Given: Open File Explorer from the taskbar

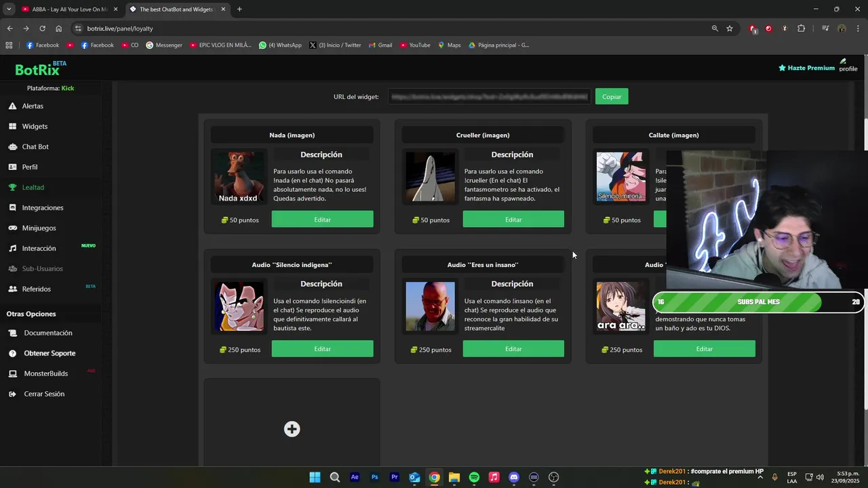Looking at the screenshot, I should tap(454, 477).
